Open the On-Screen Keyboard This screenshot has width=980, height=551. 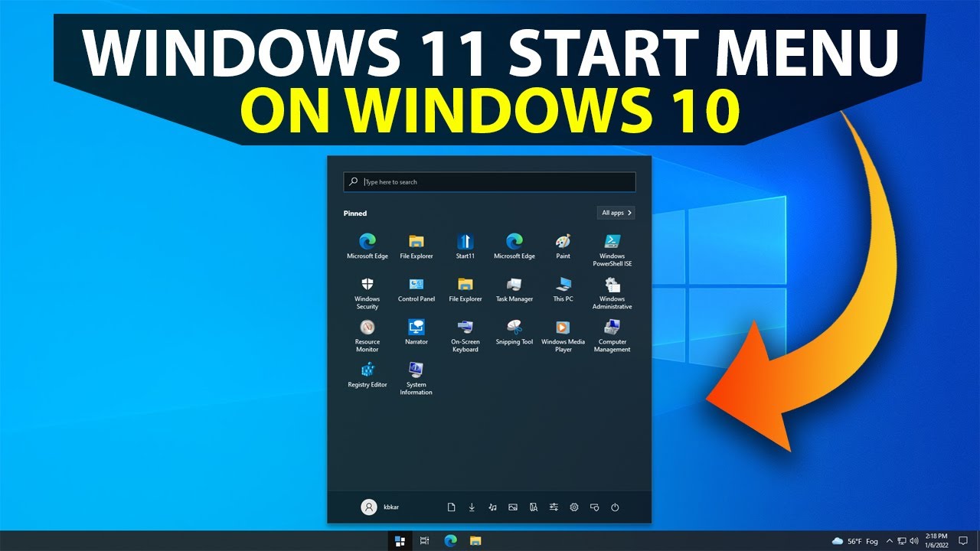click(465, 336)
